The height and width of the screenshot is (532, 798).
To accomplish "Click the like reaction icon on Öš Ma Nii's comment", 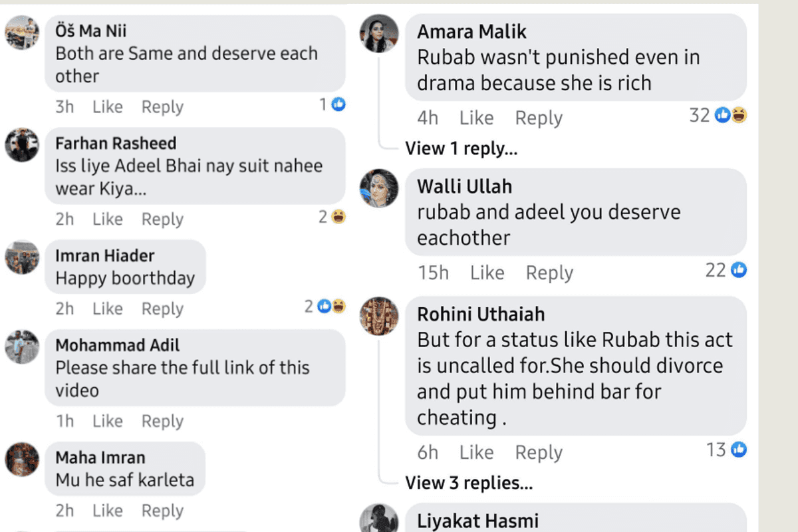I will [x=338, y=104].
